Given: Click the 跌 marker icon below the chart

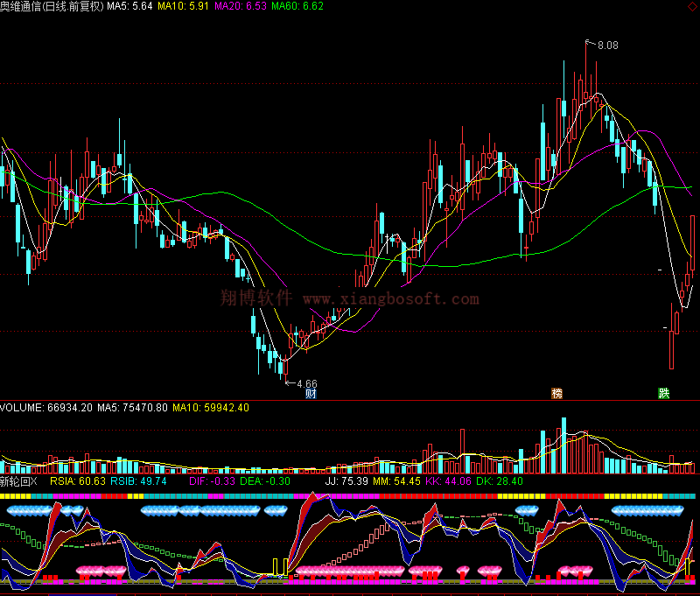Looking at the screenshot, I should pyautogui.click(x=664, y=393).
